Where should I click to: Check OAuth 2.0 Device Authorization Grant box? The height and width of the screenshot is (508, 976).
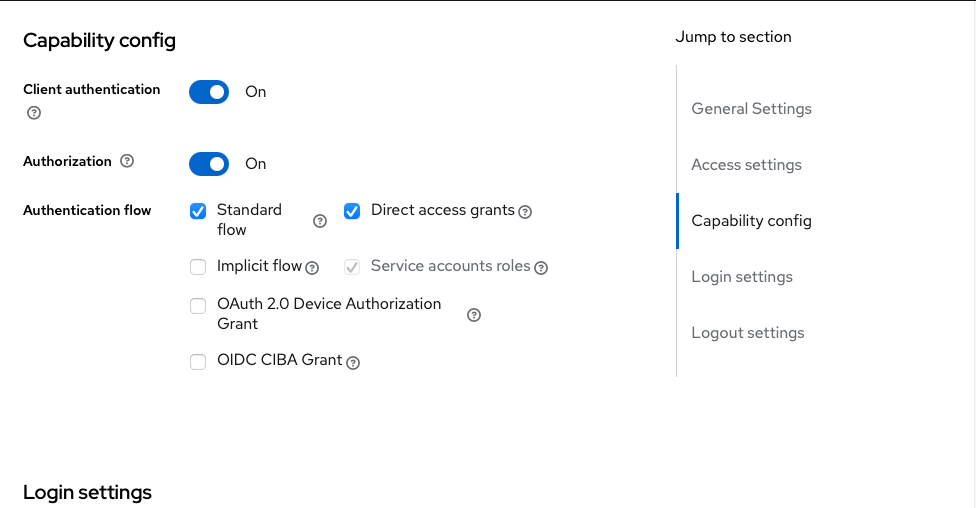198,305
